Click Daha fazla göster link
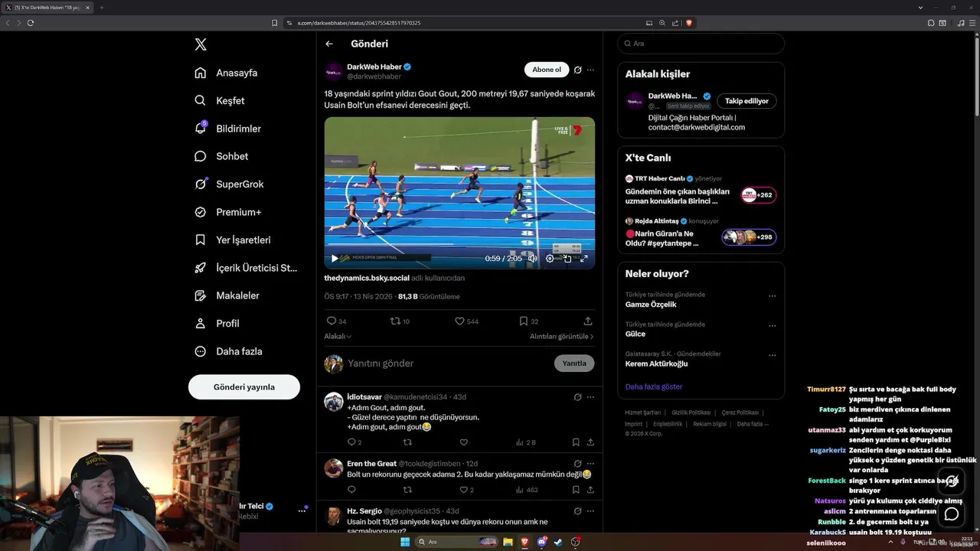 point(654,386)
